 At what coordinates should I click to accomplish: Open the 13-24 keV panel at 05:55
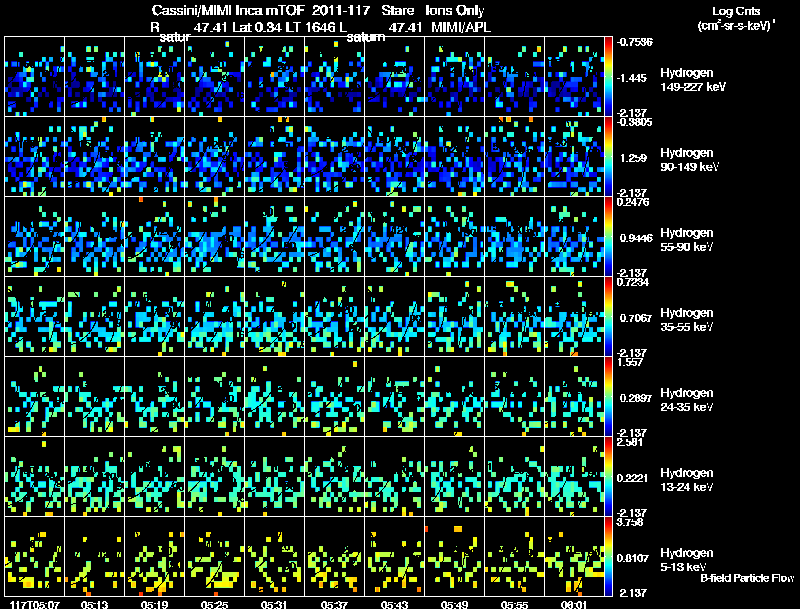click(x=514, y=476)
